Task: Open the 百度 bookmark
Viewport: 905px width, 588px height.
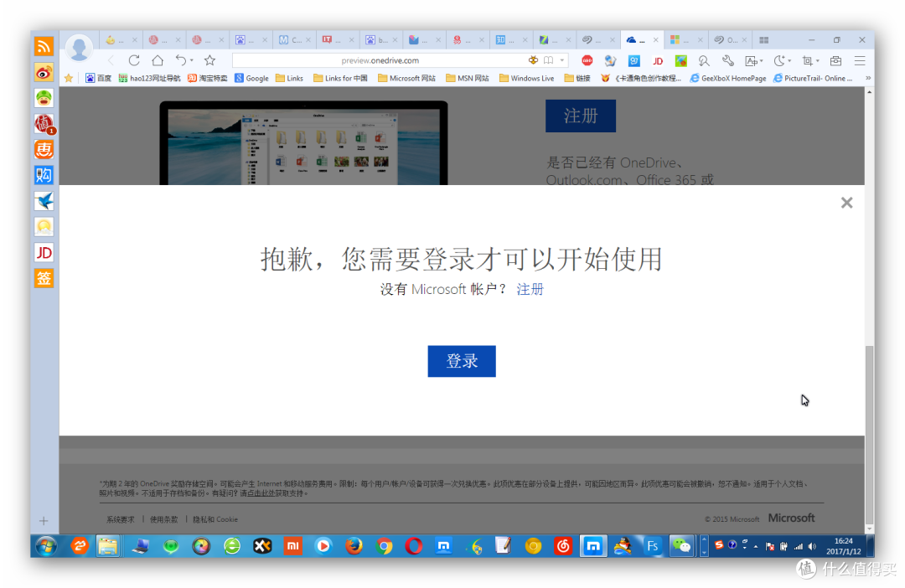Action: (x=98, y=78)
